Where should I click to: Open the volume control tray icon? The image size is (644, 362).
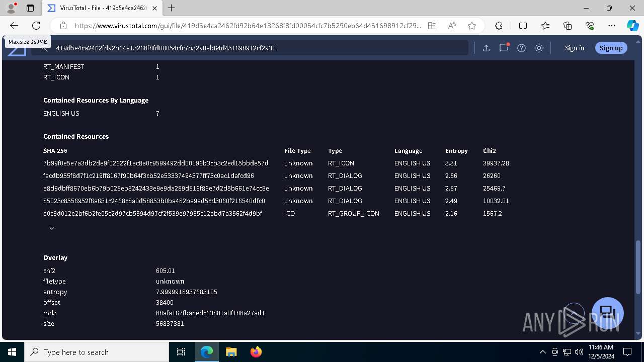(x=579, y=352)
